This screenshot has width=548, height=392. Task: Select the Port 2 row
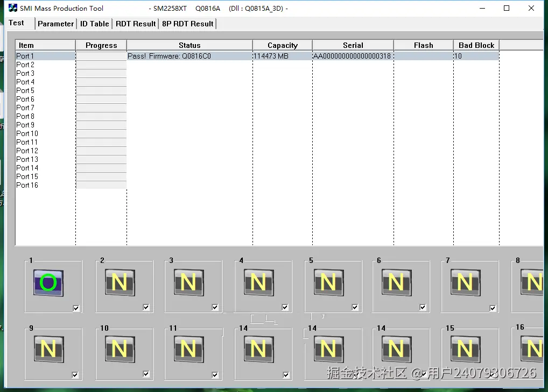25,65
